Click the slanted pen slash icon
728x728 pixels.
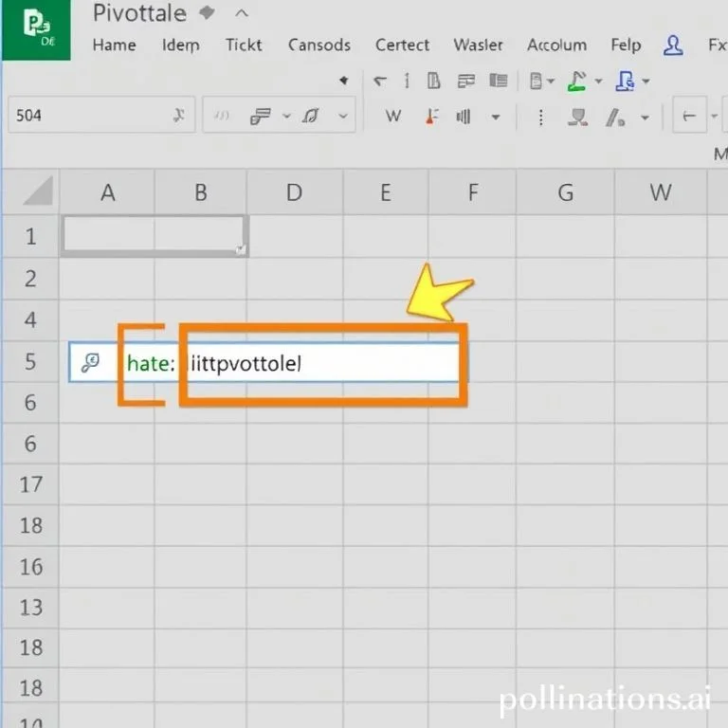click(x=615, y=117)
